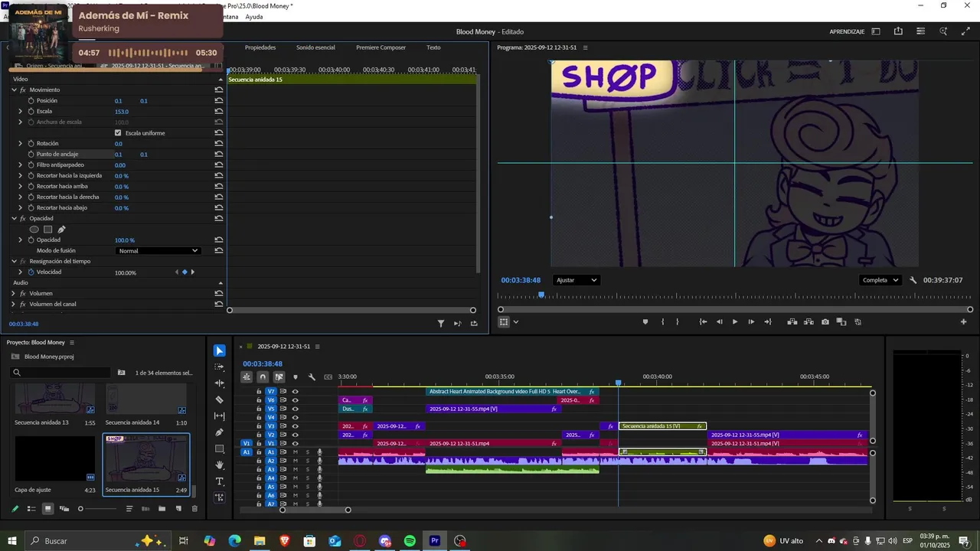
Task: Click Extract button in Program monitor
Action: 808,322
